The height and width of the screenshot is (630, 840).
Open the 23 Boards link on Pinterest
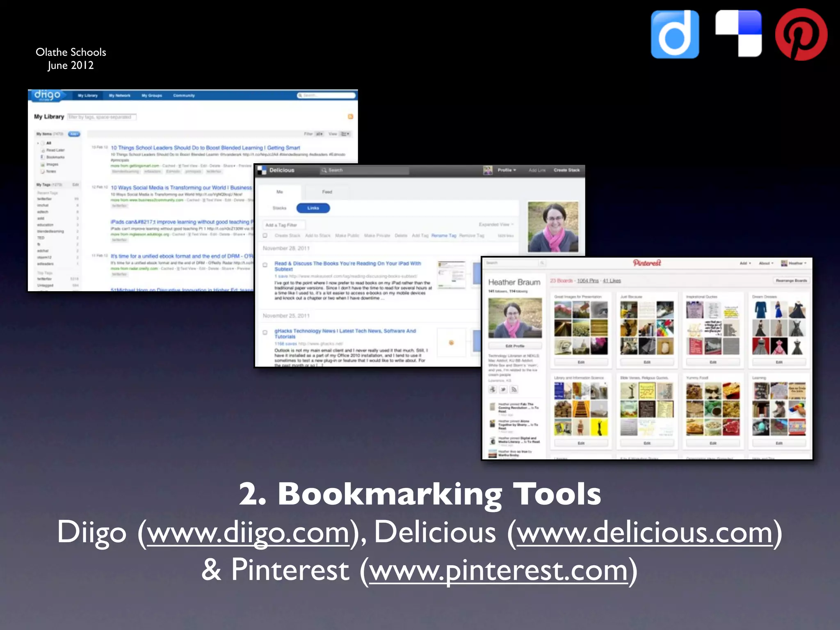(561, 281)
